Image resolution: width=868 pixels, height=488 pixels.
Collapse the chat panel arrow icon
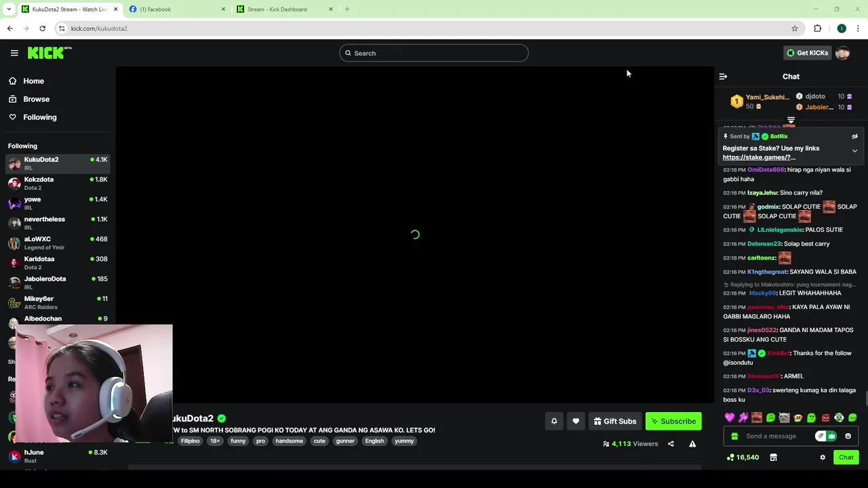click(723, 77)
